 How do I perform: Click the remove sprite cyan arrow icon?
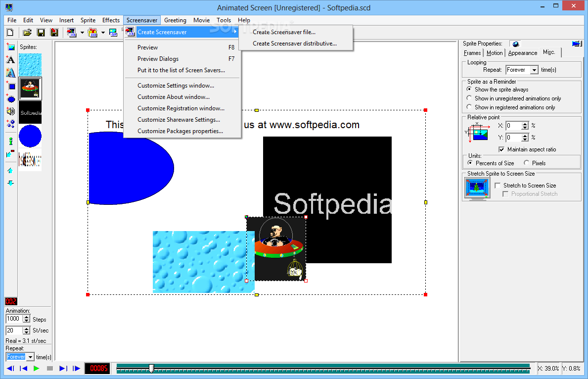[10, 153]
